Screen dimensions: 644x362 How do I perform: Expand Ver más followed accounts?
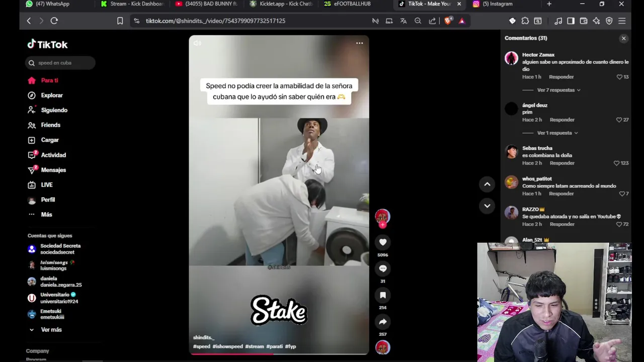pos(51,330)
